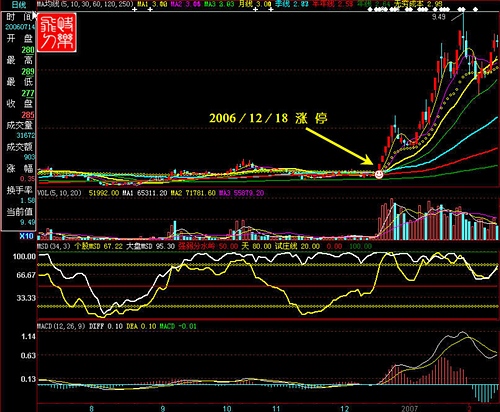500x412 pixels.
Task: Click the month 9 marker on the time axis
Action: pyautogui.click(x=163, y=408)
